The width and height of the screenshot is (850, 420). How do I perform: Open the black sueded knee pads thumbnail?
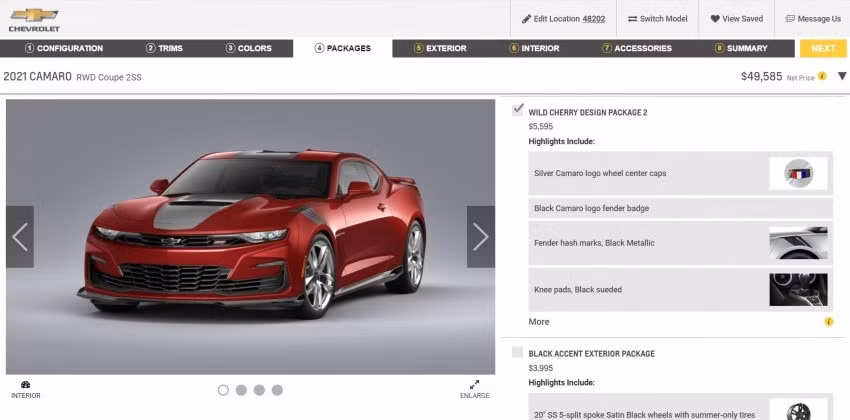[799, 289]
